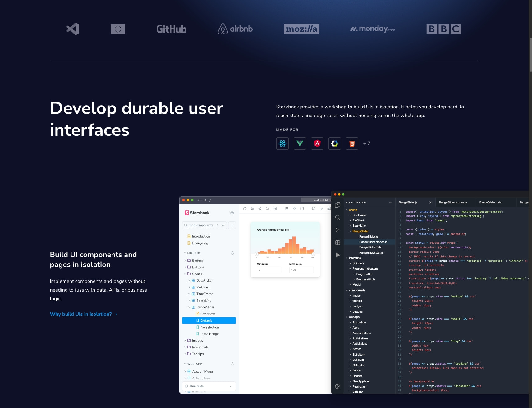Screen dimensions: 532x408
Task: Expand the DatePicker component
Action: (x=200, y=281)
